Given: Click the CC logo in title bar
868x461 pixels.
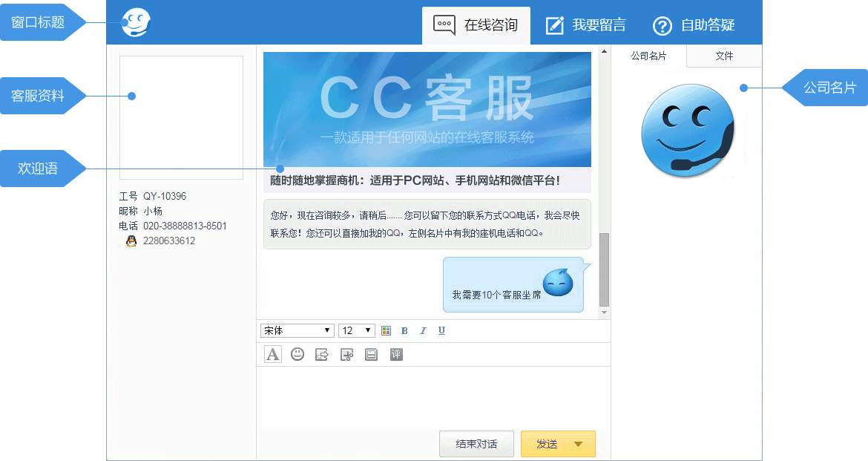Looking at the screenshot, I should 136,23.
